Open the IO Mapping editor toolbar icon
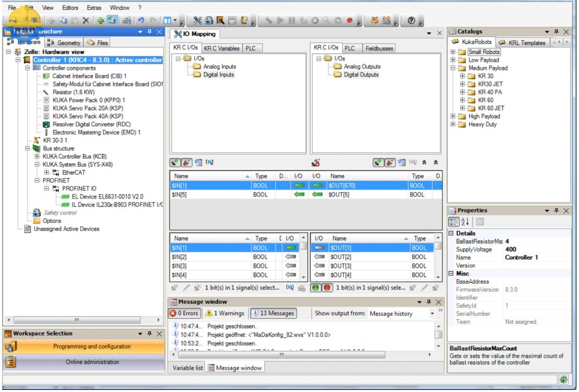The image size is (579, 392). coord(197,20)
